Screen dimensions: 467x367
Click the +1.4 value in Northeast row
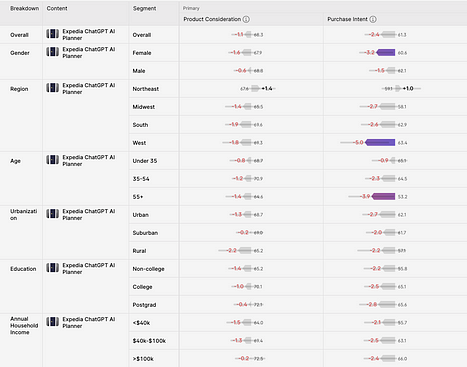point(267,88)
